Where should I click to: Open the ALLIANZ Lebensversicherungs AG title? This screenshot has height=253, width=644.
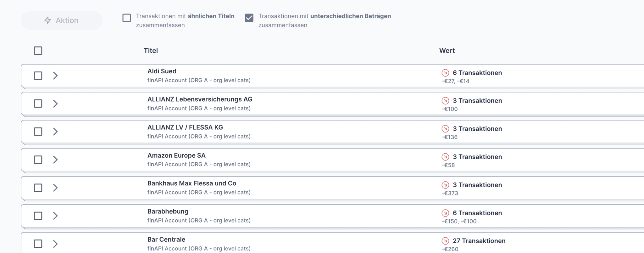tap(200, 99)
